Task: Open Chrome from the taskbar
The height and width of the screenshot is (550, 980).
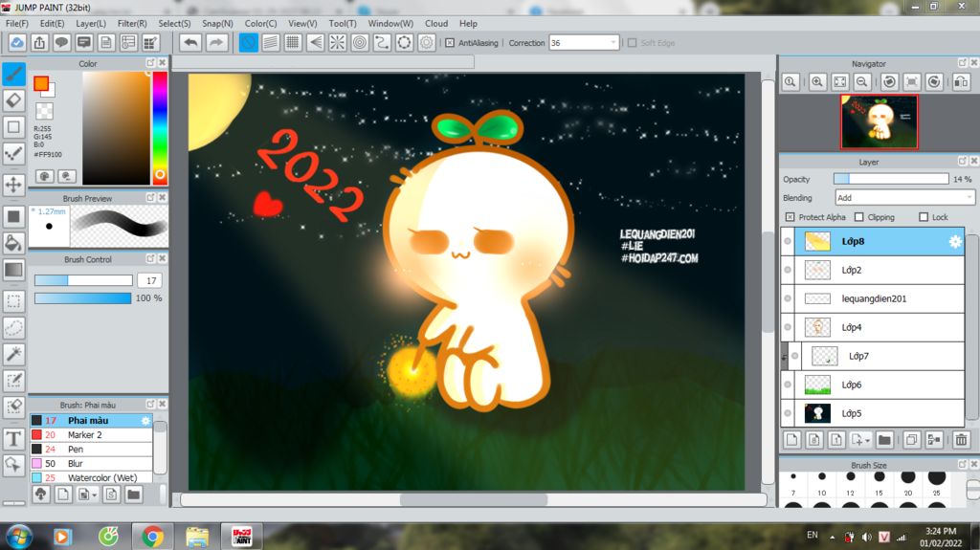Action: 152,537
